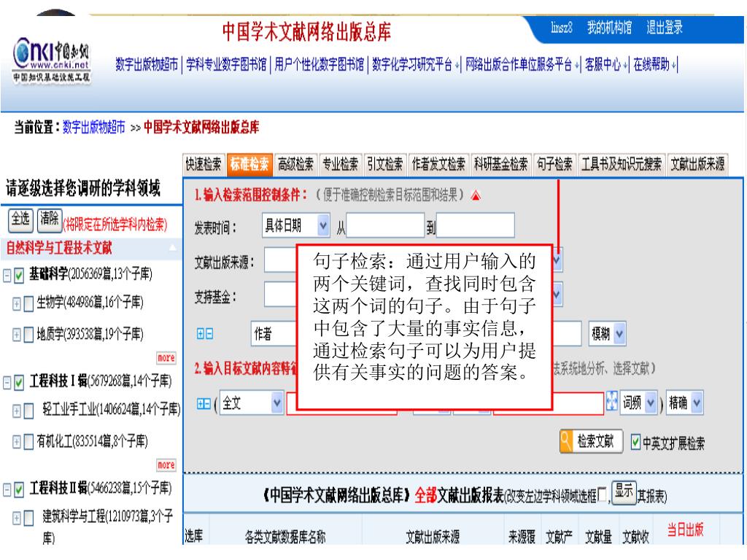This screenshot has height=560, width=747.
Task: Open 数字出版物超市 in top navigation
Action: [147, 64]
